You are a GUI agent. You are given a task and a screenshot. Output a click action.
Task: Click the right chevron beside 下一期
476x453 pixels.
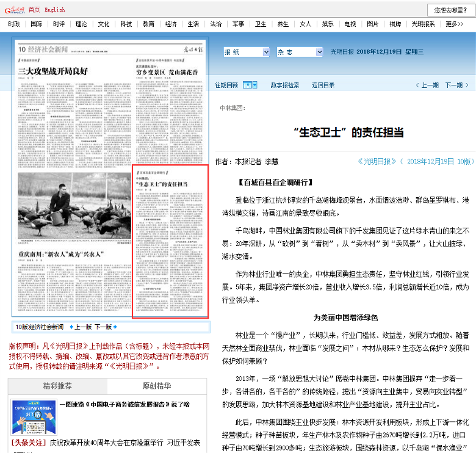click(x=467, y=85)
